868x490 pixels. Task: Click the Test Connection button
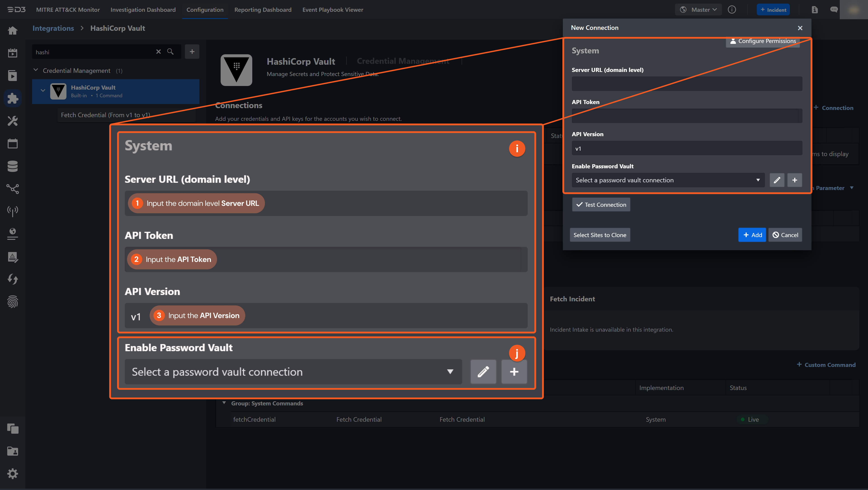coord(601,204)
